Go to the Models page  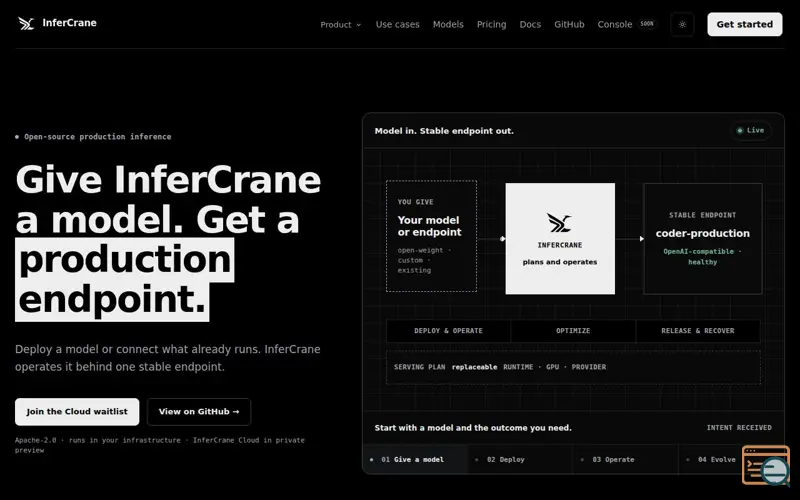(448, 24)
